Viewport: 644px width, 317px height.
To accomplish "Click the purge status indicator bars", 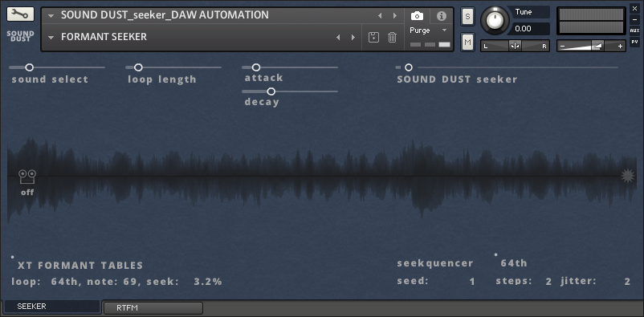I will click(430, 44).
